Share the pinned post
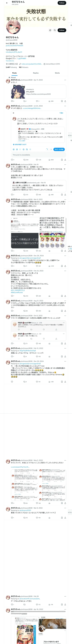This screenshot has height=644, width=72. tap(65, 101)
